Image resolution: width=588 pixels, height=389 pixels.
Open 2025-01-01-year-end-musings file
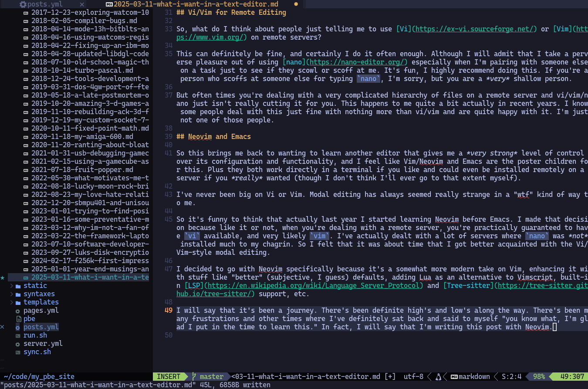[x=90, y=269]
